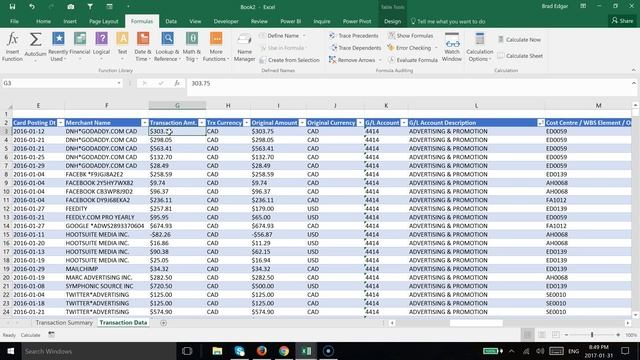
Task: Open the Windows Start menu
Action: click(x=11, y=351)
